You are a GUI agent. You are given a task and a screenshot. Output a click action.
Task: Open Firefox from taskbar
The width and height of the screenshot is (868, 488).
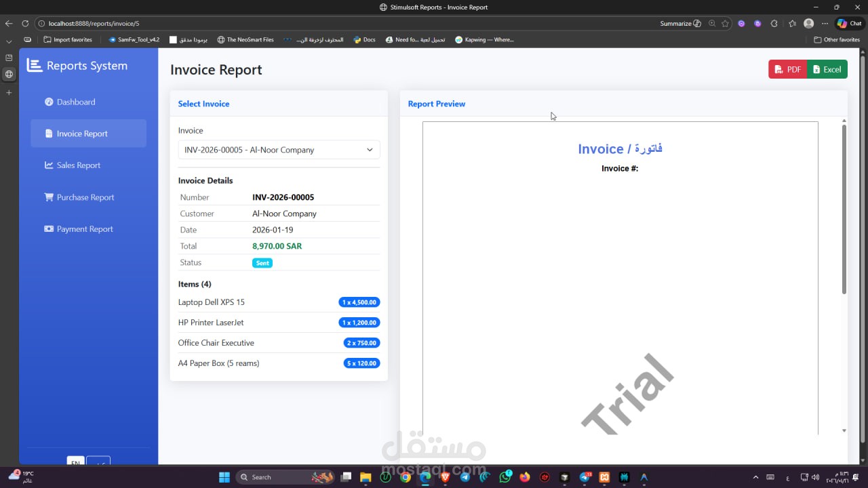pos(524,477)
